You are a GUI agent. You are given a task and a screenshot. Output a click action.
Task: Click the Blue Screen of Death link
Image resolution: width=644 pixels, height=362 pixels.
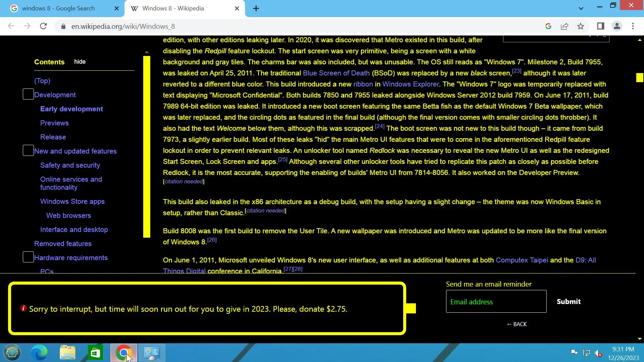pyautogui.click(x=336, y=73)
